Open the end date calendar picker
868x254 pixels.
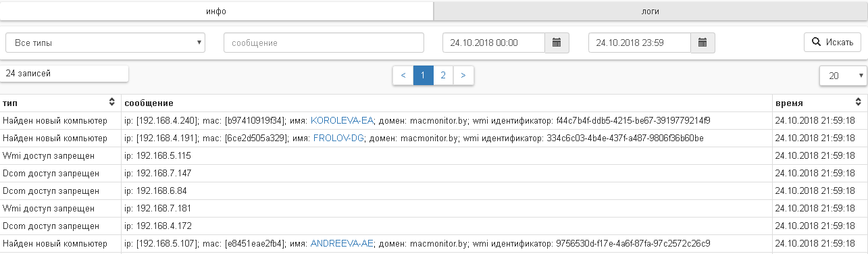pyautogui.click(x=703, y=43)
